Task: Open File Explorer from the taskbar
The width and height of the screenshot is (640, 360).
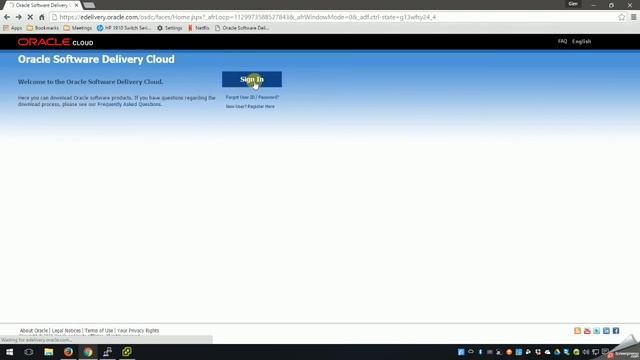Action: (49, 352)
